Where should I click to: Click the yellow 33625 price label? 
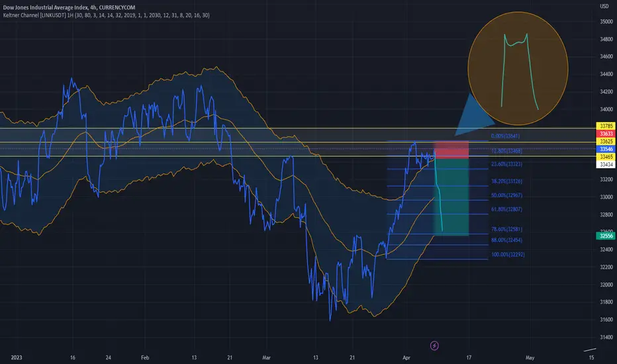(x=606, y=141)
